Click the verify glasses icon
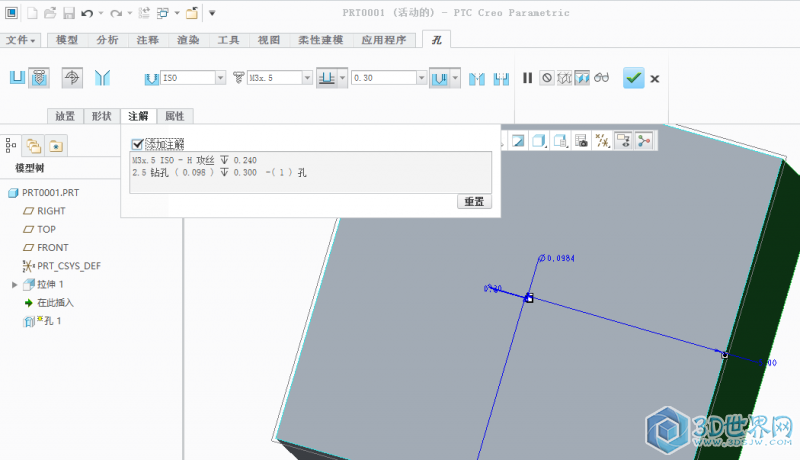Screen dimensions: 800x460 coord(602,78)
